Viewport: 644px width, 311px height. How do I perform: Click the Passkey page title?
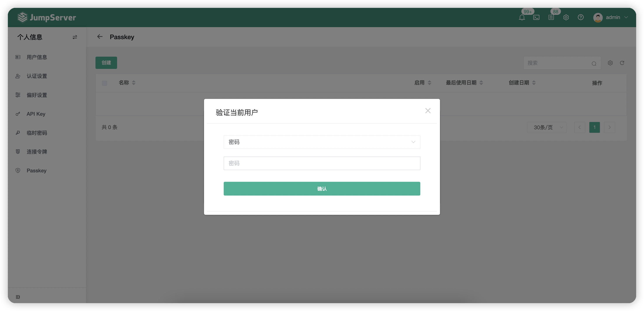pos(122,37)
